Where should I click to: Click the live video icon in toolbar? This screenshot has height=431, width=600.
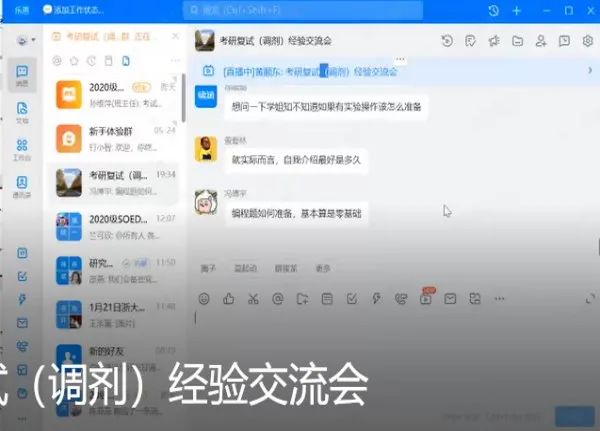(426, 298)
